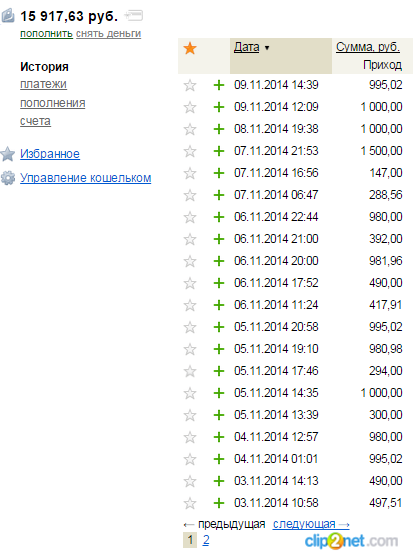Toggle favorite star for 06.11.2014 20:00 row
The width and height of the screenshot is (413, 552).
pyautogui.click(x=190, y=261)
